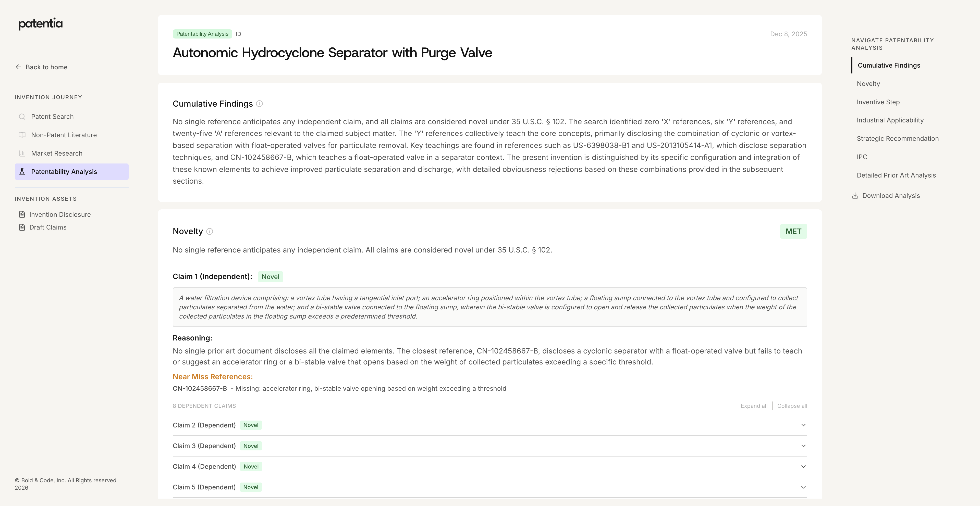Viewport: 980px width, 506px height.
Task: Navigate to Strategic Recommendation section
Action: coord(898,139)
